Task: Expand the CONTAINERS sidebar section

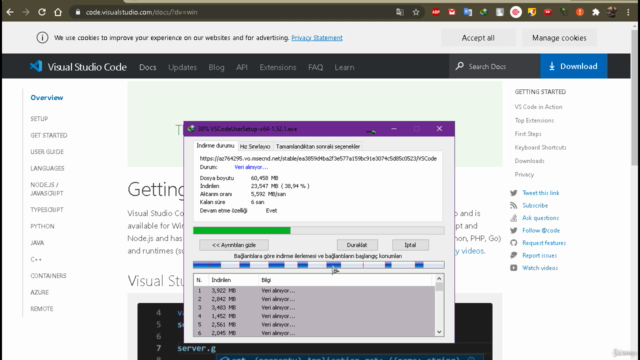Action: 48,276
